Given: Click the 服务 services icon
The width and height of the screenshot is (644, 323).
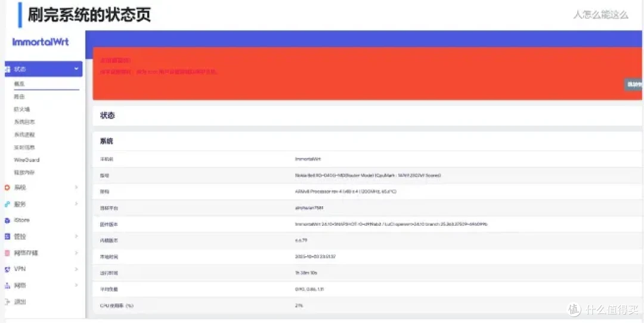Looking at the screenshot, I should point(7,204).
